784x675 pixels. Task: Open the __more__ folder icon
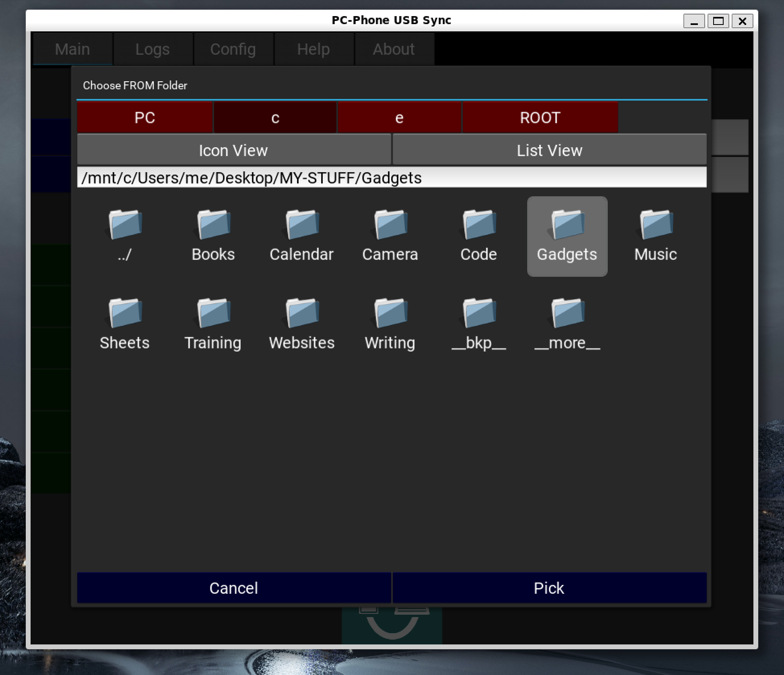[567, 324]
